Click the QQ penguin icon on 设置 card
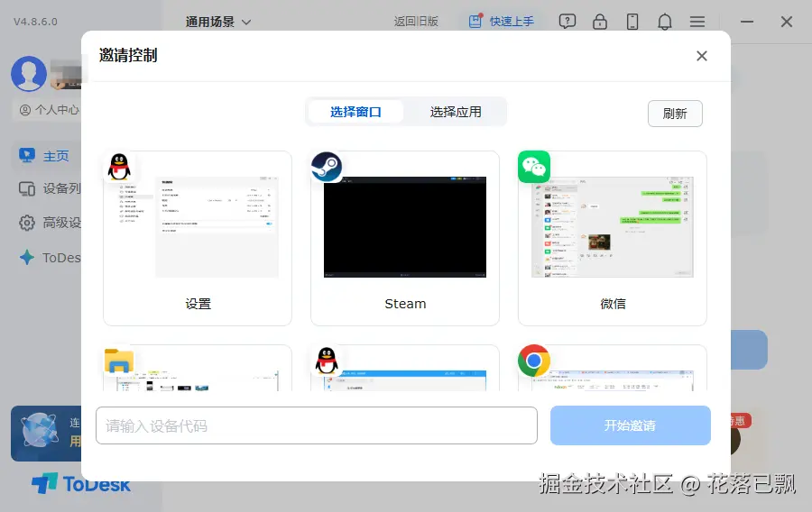 (119, 167)
